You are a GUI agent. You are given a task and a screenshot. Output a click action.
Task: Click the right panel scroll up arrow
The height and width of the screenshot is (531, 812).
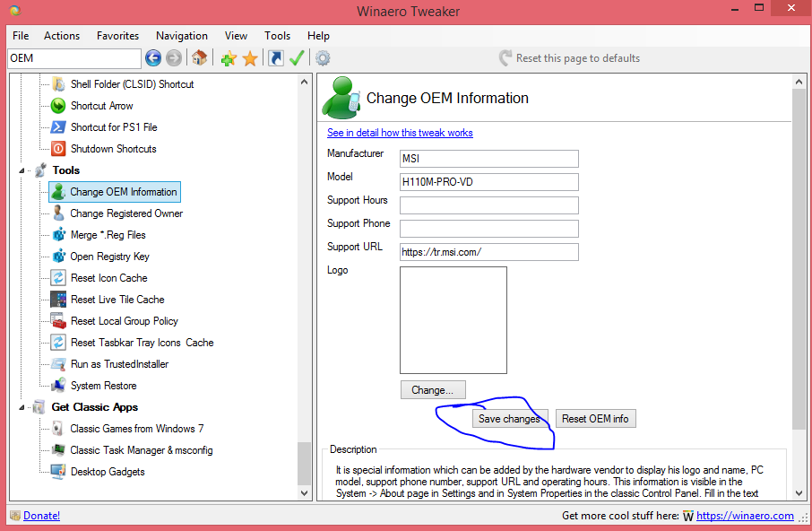799,82
